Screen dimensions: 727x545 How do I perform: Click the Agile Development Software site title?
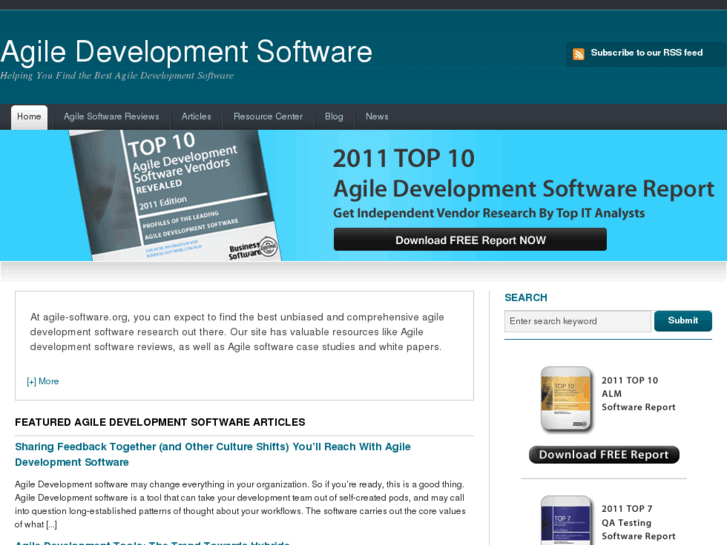[186, 51]
